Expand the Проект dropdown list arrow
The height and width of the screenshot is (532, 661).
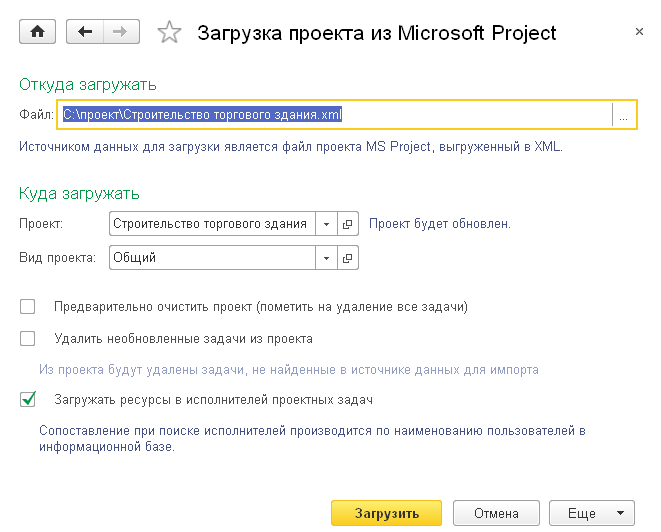(x=327, y=224)
